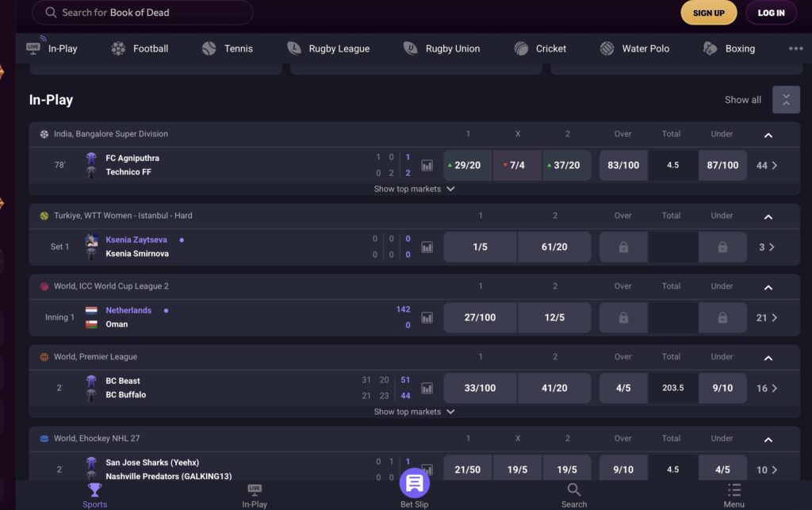Click the Oman flag icon
The image size is (812, 510).
[91, 324]
